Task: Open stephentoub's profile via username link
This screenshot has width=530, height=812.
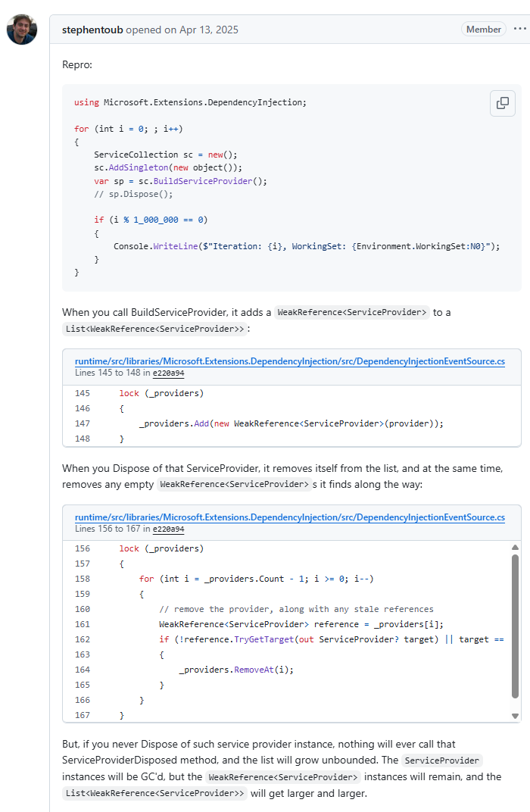Action: [x=92, y=30]
